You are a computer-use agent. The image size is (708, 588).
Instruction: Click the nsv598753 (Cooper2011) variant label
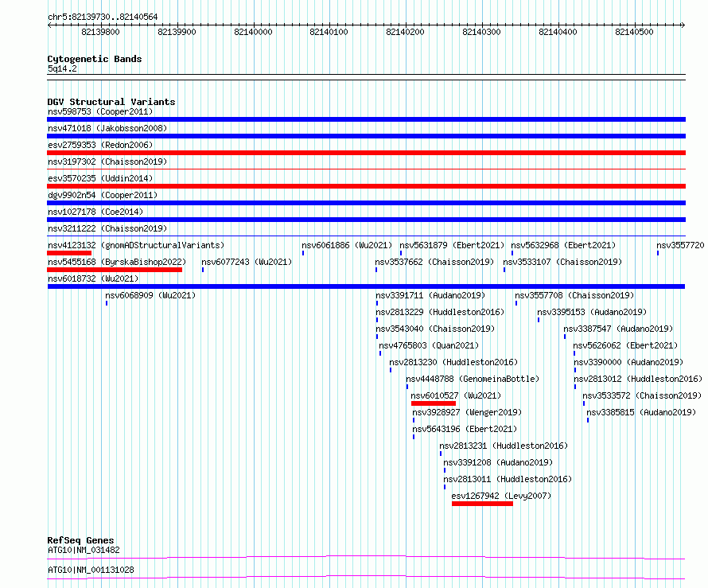point(100,111)
